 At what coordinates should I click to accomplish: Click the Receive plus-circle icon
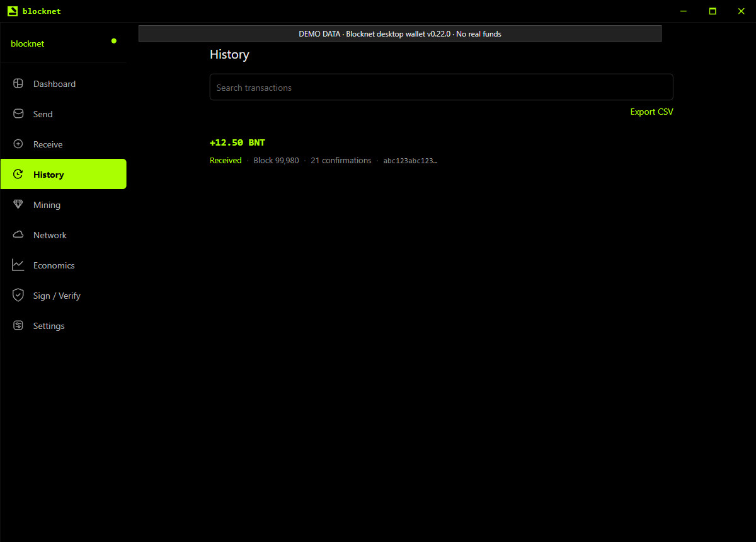(18, 144)
